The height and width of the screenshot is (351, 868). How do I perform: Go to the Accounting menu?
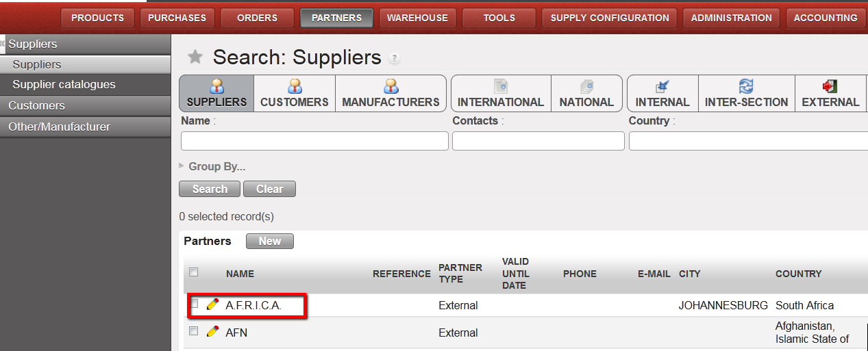pyautogui.click(x=825, y=18)
